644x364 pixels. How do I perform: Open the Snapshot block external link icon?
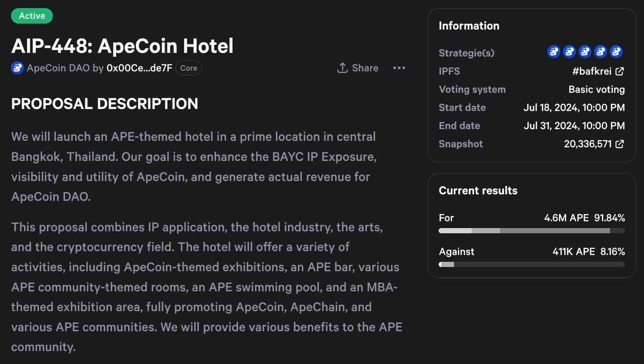tap(620, 144)
